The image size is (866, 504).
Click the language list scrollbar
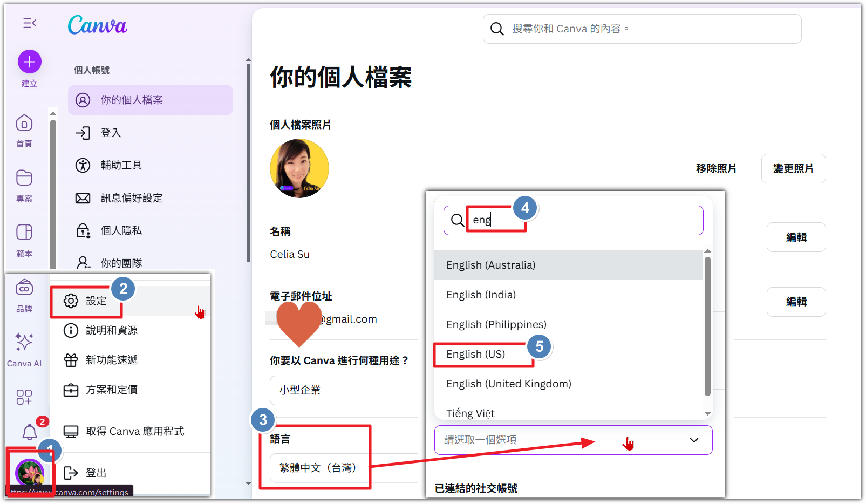click(707, 326)
